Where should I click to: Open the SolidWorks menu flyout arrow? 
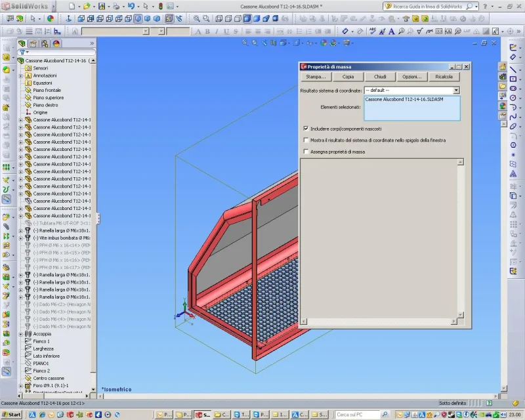click(x=53, y=6)
